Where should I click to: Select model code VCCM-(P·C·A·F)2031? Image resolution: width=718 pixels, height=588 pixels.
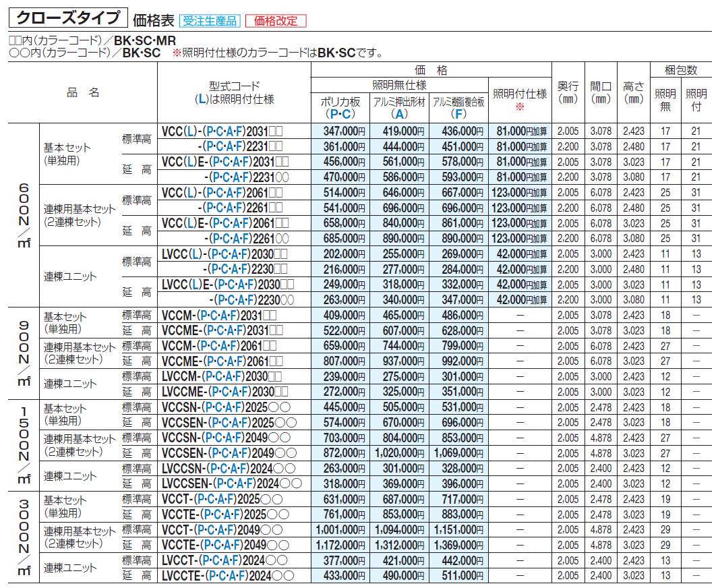click(219, 316)
